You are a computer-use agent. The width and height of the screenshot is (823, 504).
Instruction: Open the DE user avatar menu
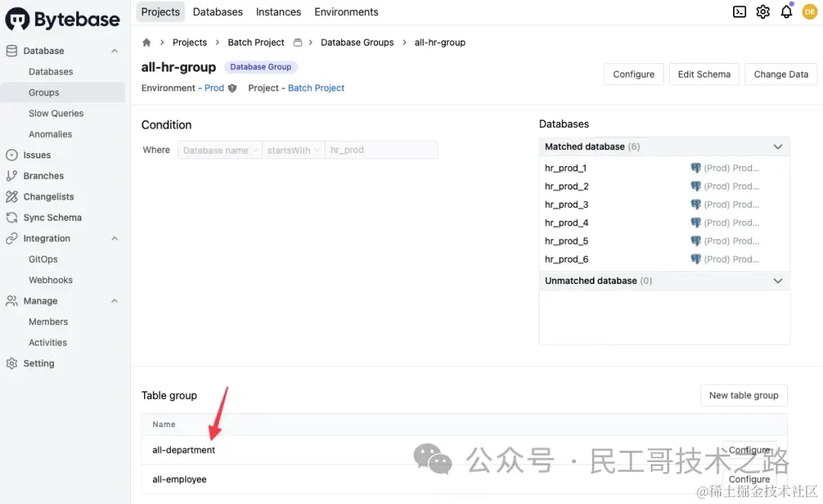(810, 11)
